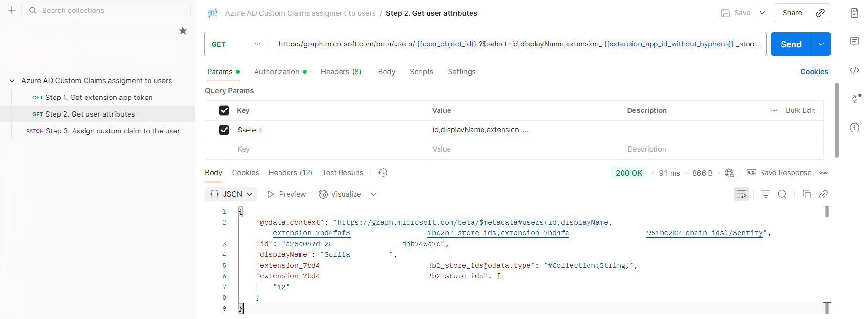Screen dimensions: 868x319
Task: Click the odata.context URL link in response
Action: (x=474, y=222)
